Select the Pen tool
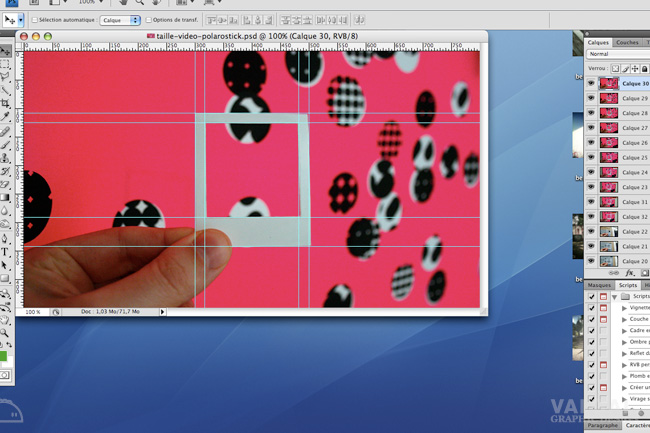 point(5,239)
